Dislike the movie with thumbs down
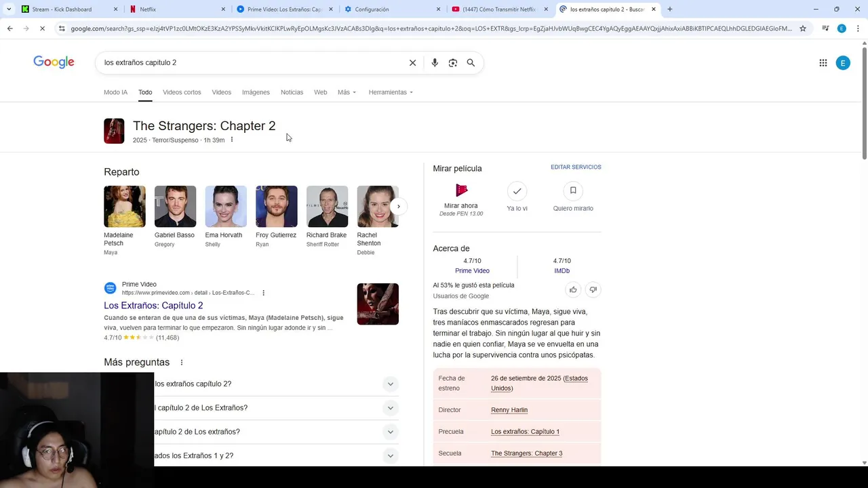Image resolution: width=868 pixels, height=488 pixels. (593, 289)
